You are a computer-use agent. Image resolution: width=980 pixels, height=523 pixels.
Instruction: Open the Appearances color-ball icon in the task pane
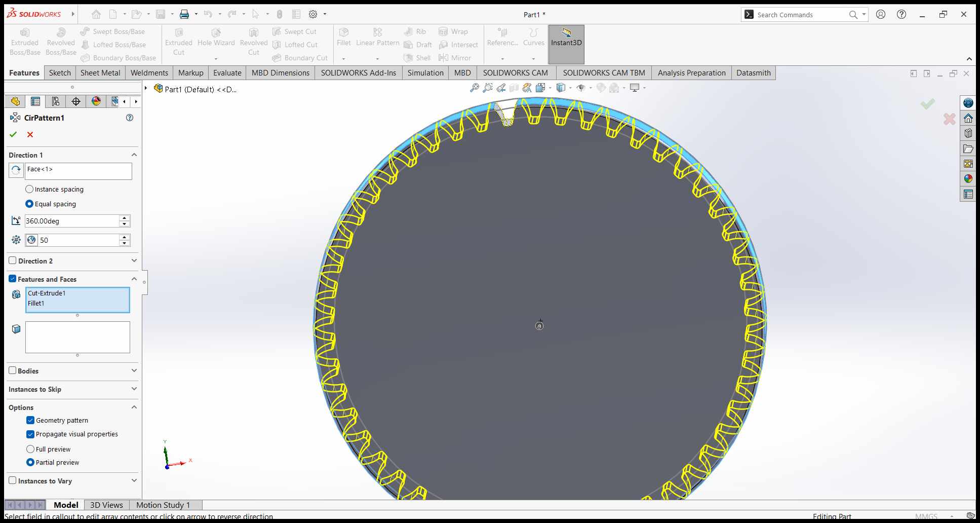968,178
